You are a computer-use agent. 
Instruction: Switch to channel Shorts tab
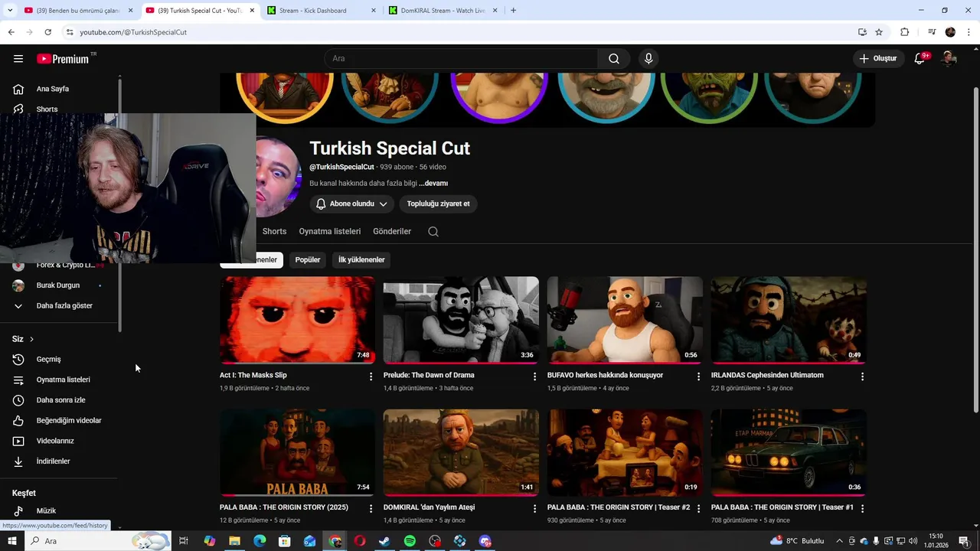[274, 231]
